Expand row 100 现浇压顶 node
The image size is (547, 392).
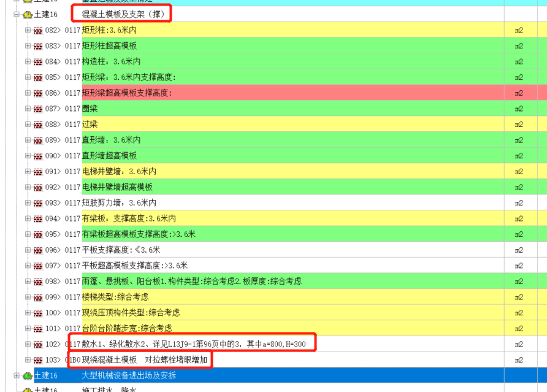[x=28, y=313]
